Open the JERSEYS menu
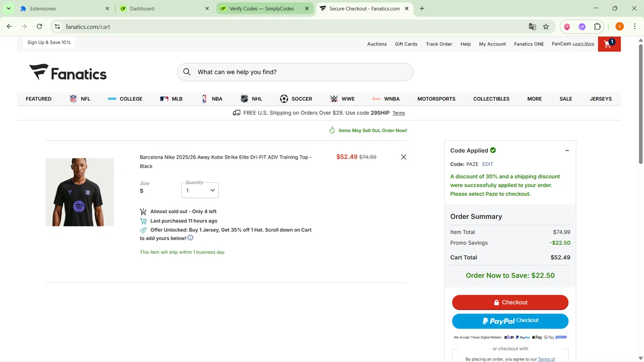The image size is (644, 362). [601, 99]
